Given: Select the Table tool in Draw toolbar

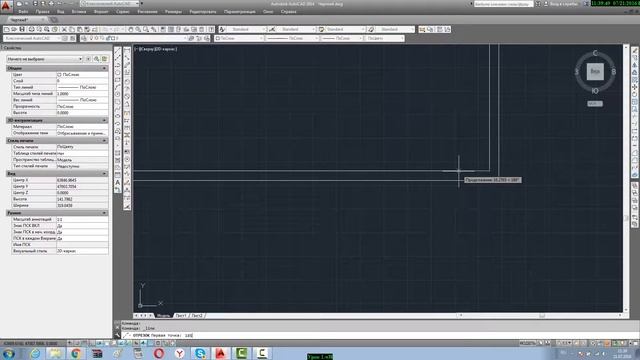Looking at the screenshot, I should (x=118, y=176).
